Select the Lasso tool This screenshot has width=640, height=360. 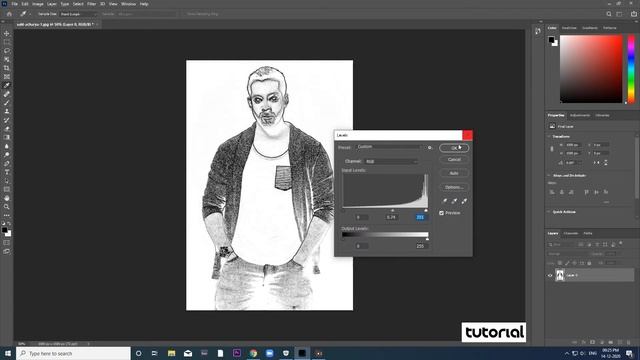tap(7, 51)
